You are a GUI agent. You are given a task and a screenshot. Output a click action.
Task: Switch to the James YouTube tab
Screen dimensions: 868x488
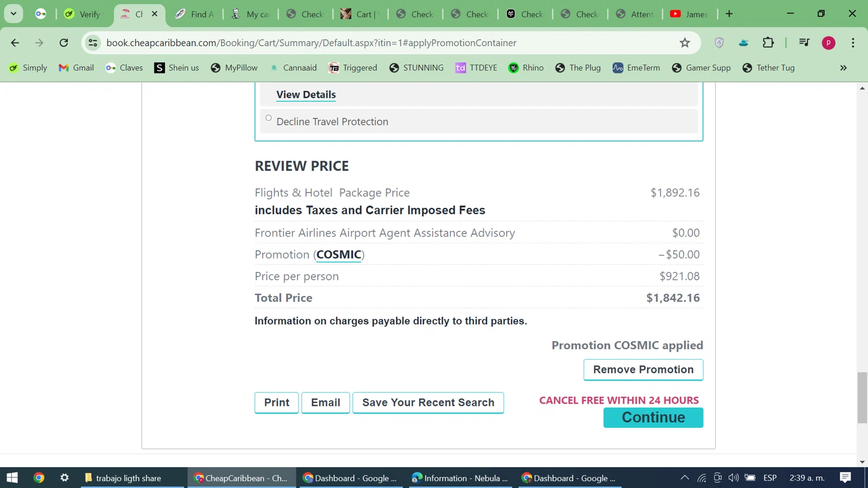tap(690, 14)
